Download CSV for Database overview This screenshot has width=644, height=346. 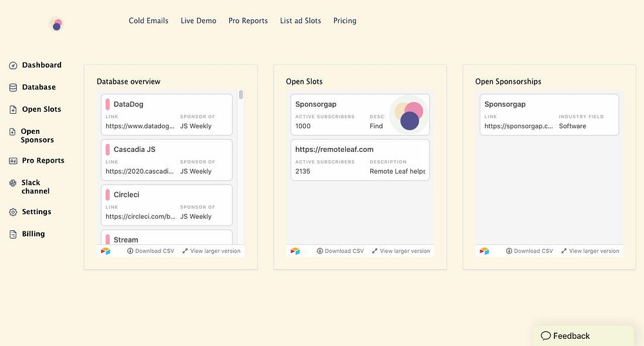150,251
